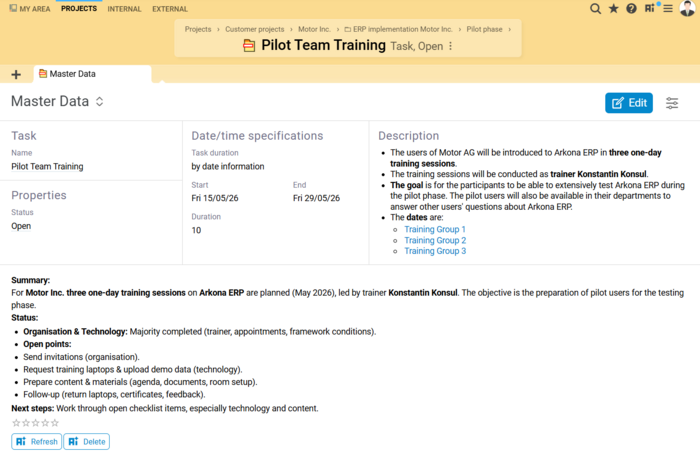Expand breadcrumb chevron after Customer projects
Viewport: 700px width, 455px height.
(291, 29)
